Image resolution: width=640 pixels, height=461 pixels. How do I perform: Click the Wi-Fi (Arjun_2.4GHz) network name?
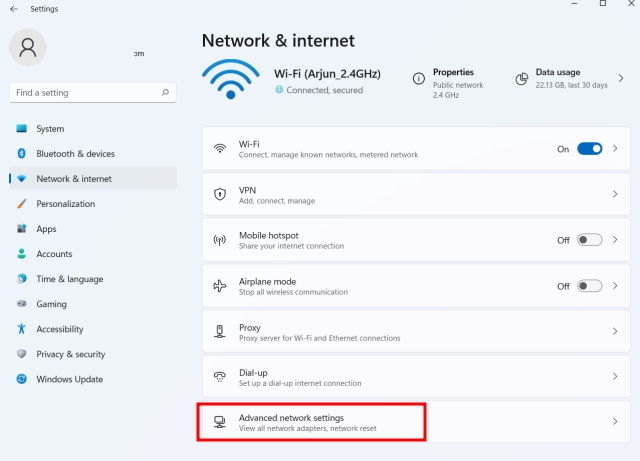click(x=327, y=74)
